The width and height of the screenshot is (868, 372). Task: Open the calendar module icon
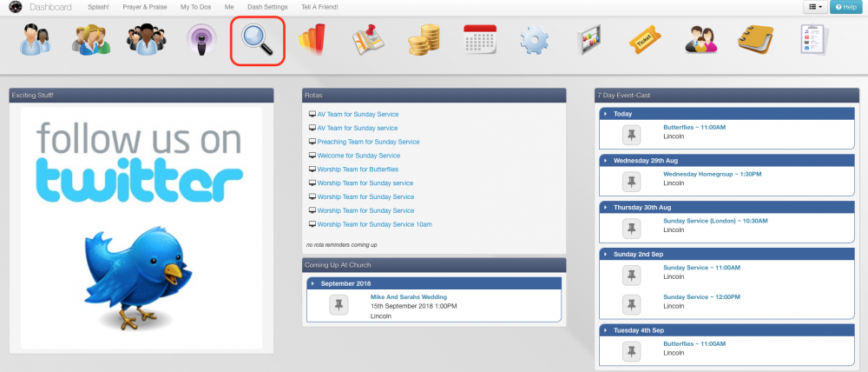click(479, 40)
